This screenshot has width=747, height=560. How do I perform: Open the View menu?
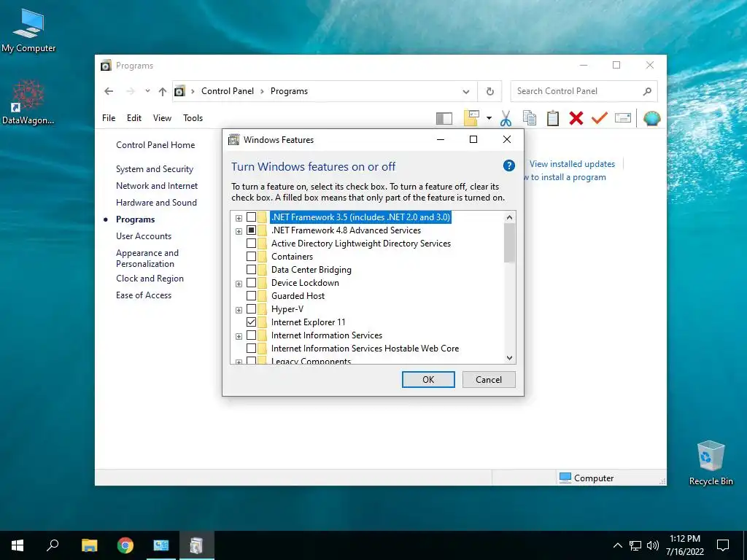(162, 118)
